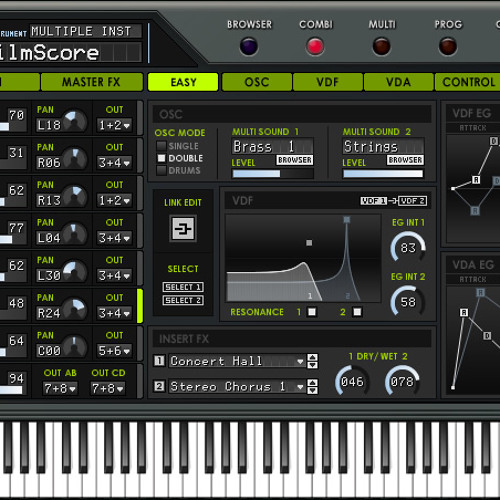Step Stereo Chorus 1 effect down arrow
500x500 pixels.
click(312, 390)
